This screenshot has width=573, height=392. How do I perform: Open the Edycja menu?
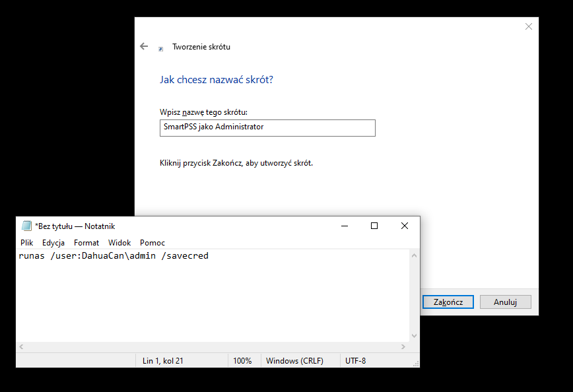click(53, 243)
